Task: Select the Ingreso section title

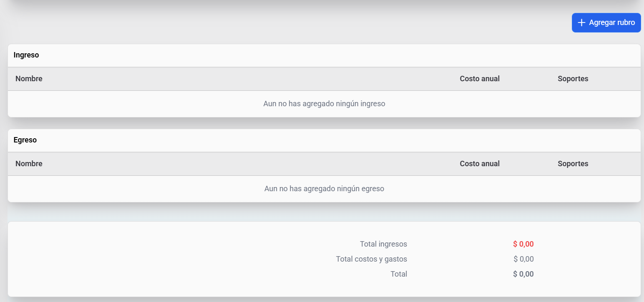Action: (26, 55)
